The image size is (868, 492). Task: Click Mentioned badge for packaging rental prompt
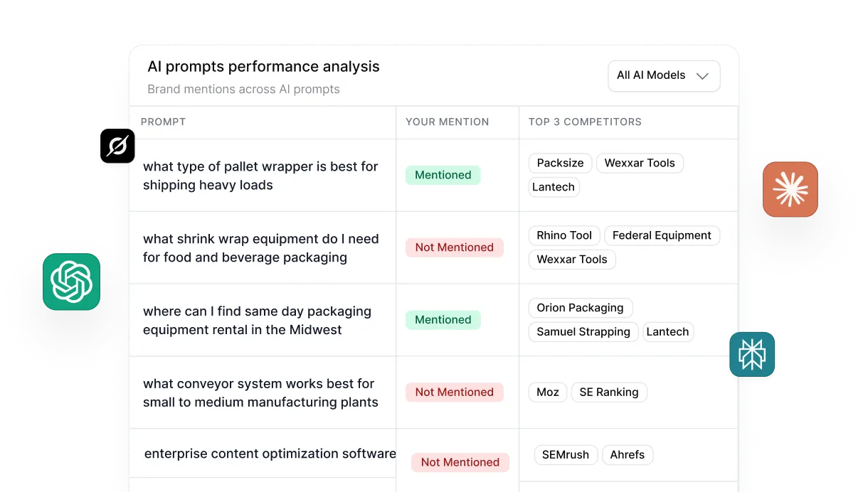point(443,320)
